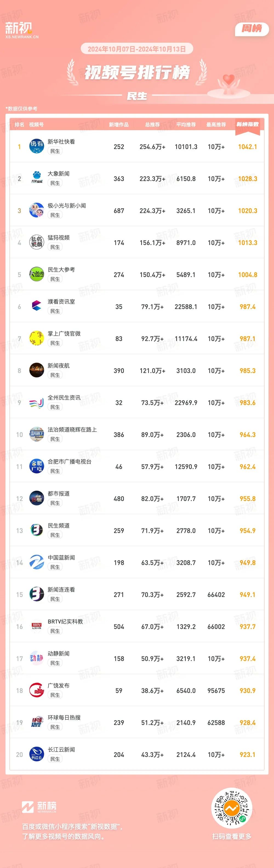Image resolution: width=274 pixels, height=868 pixels.
Task: Open the 法治频道晓辉在路上 account name
Action: click(72, 430)
